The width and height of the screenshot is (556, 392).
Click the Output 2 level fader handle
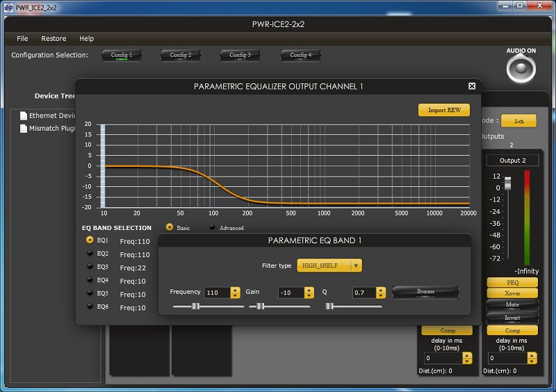tap(508, 183)
